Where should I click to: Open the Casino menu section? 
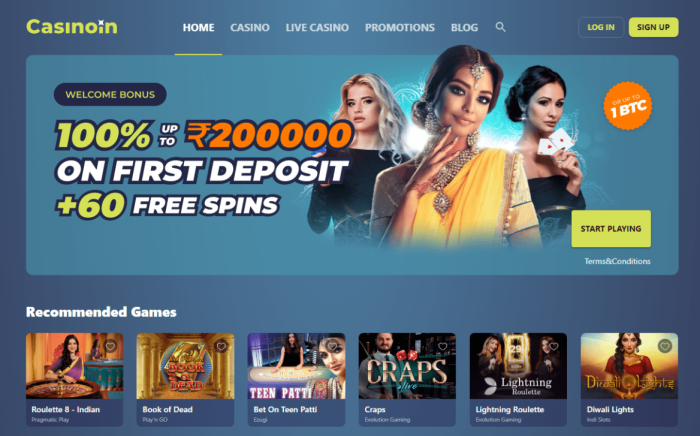coord(250,28)
